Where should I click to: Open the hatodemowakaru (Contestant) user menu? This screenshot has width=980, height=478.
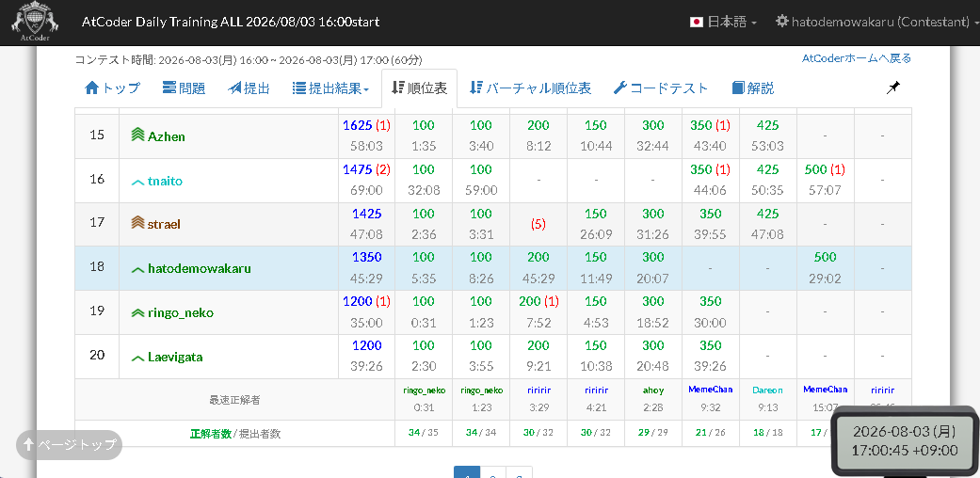point(876,22)
